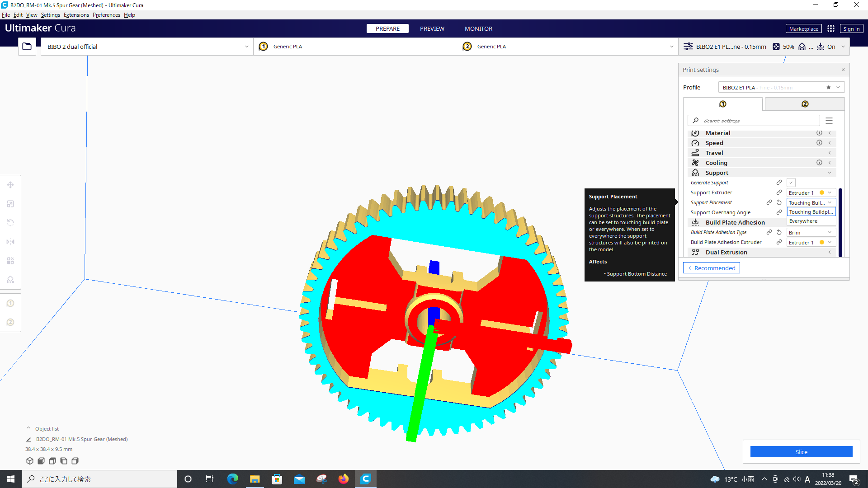Viewport: 868px width, 488px height.
Task: Click the Move/Translate tool icon
Action: (10, 184)
